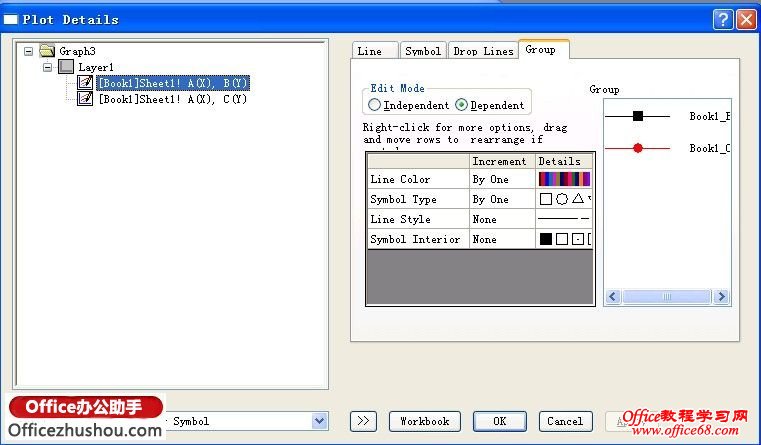This screenshot has height=445, width=761.
Task: Switch to the Symbol tab
Action: click(x=423, y=51)
